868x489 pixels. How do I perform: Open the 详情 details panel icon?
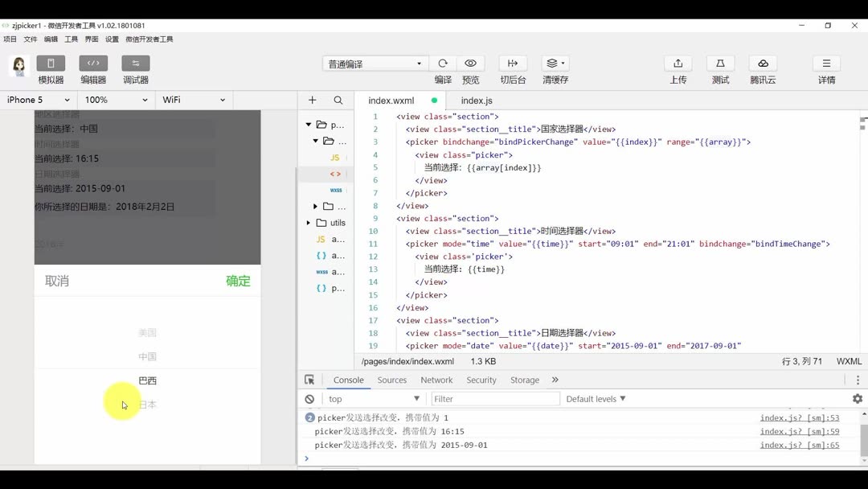click(826, 63)
